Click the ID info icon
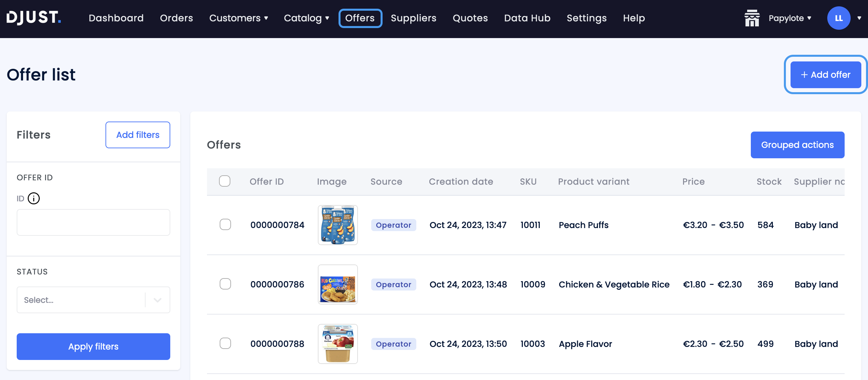Viewport: 868px width, 380px height. click(x=34, y=198)
